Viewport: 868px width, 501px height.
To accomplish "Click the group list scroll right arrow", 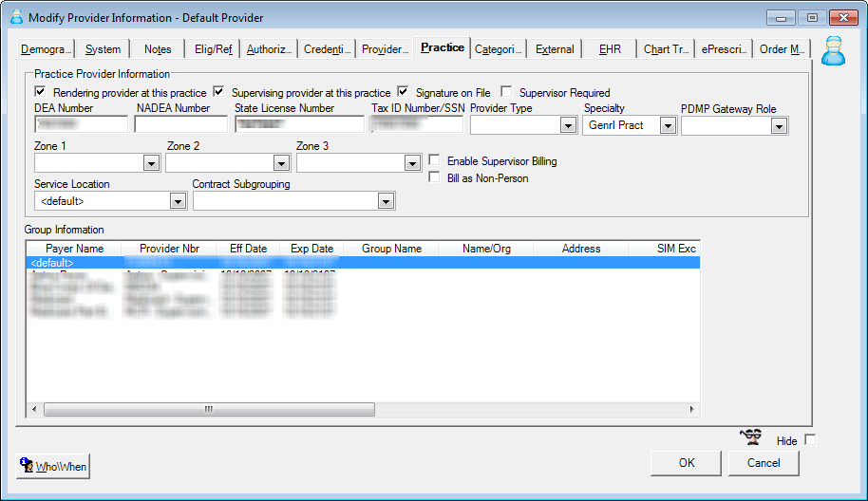I will pyautogui.click(x=692, y=409).
